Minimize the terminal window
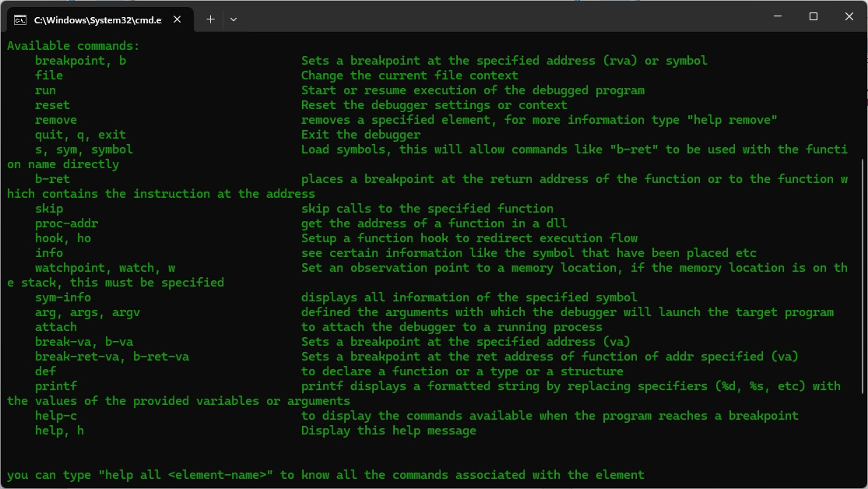868x489 pixels. point(778,16)
